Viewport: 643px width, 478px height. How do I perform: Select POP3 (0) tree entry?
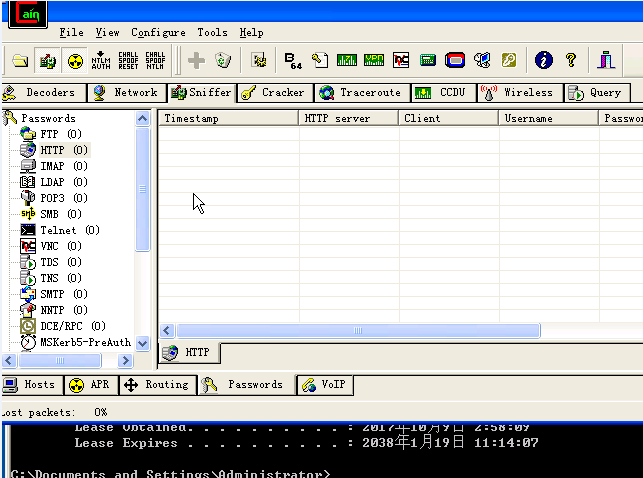pos(64,198)
